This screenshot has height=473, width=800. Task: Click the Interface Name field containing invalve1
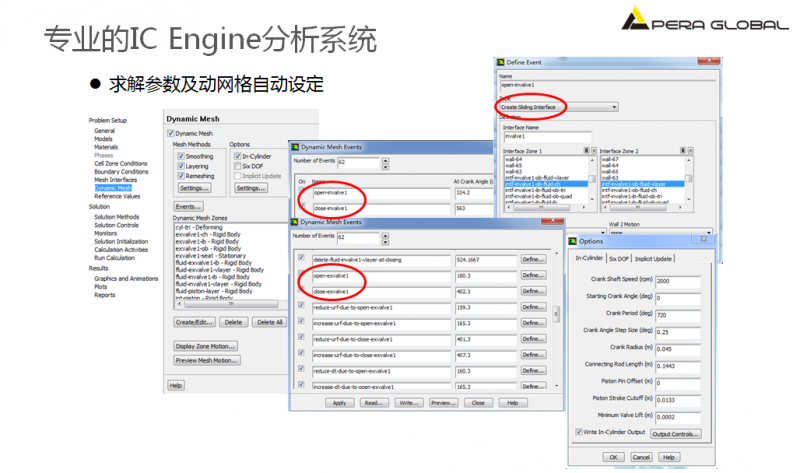pos(548,136)
